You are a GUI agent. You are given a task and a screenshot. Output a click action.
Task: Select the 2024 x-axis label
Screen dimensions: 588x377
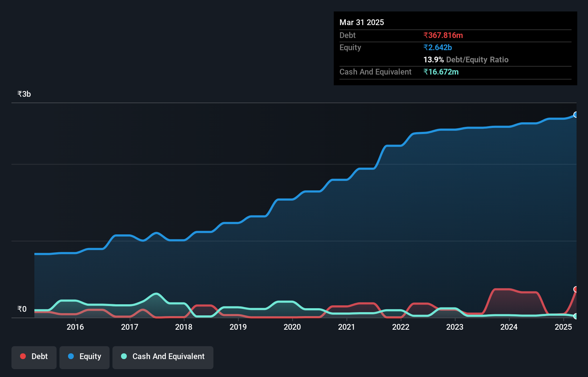click(x=509, y=327)
